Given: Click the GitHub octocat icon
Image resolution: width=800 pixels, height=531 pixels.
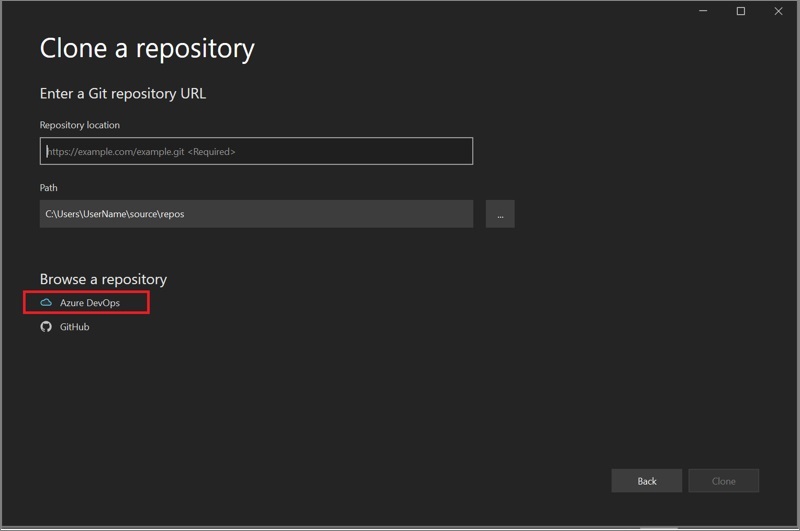Looking at the screenshot, I should pyautogui.click(x=46, y=327).
